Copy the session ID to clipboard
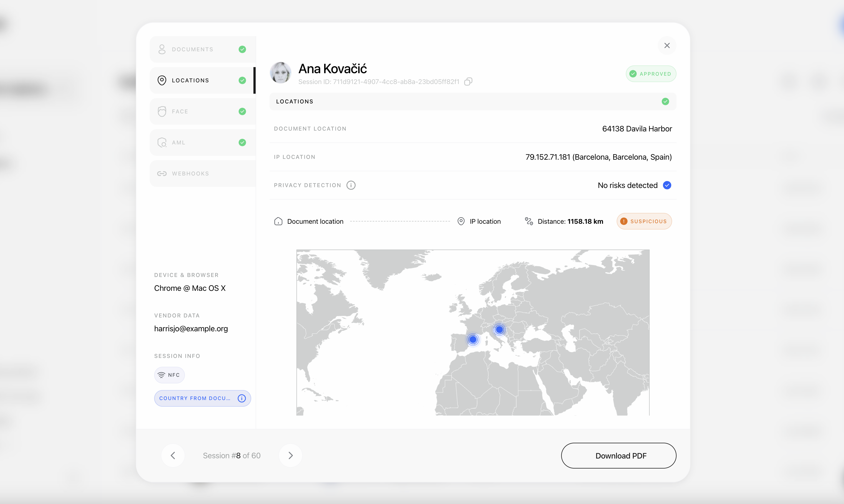Screen dimensions: 844x504 [x=468, y=82]
